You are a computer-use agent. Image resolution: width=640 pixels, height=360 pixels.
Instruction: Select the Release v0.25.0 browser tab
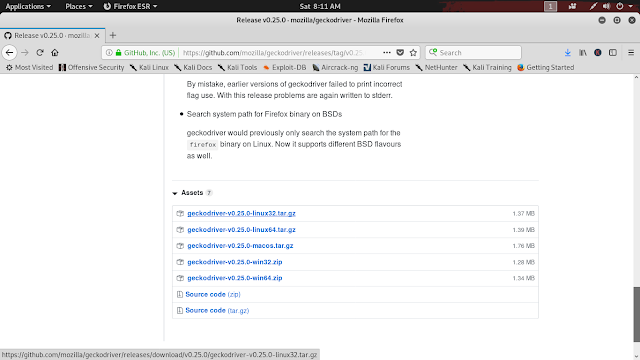(52, 36)
